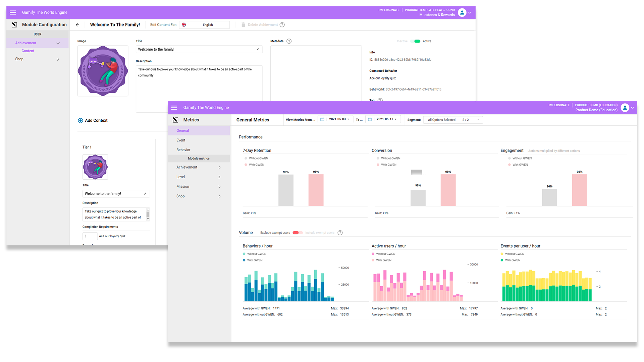Click Delete Achievement button
The image size is (644, 362).
263,25
